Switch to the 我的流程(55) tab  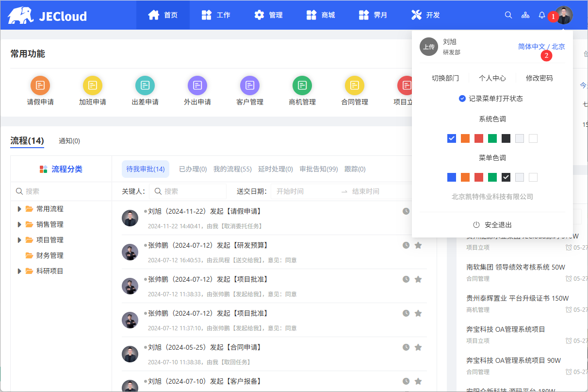tap(232, 169)
